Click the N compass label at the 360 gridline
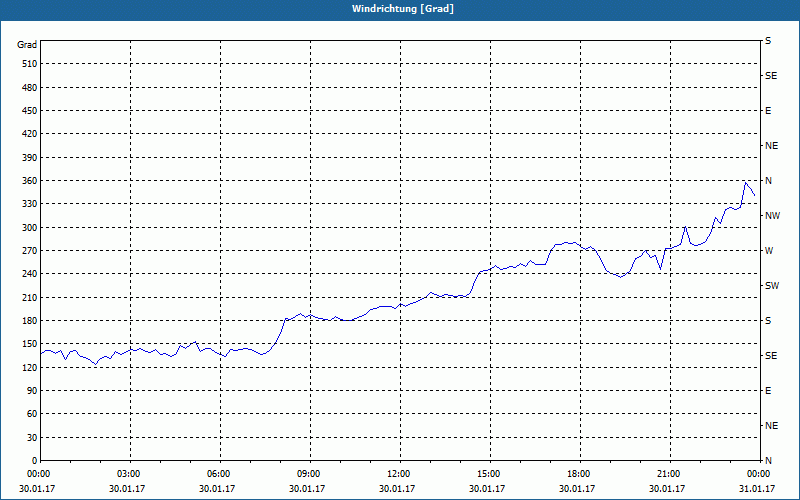The image size is (800, 500). coord(768,181)
